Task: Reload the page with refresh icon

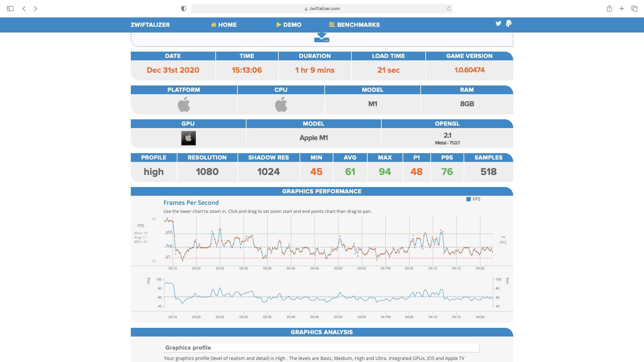Action: [448, 9]
